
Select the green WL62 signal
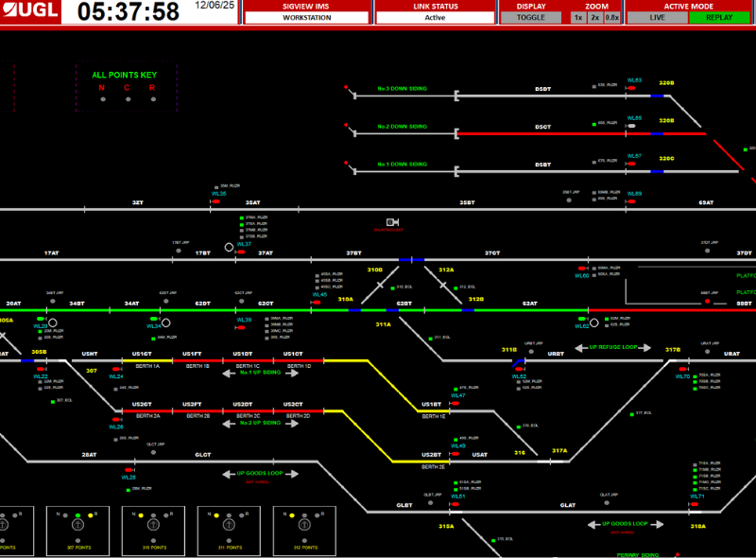pos(581,319)
